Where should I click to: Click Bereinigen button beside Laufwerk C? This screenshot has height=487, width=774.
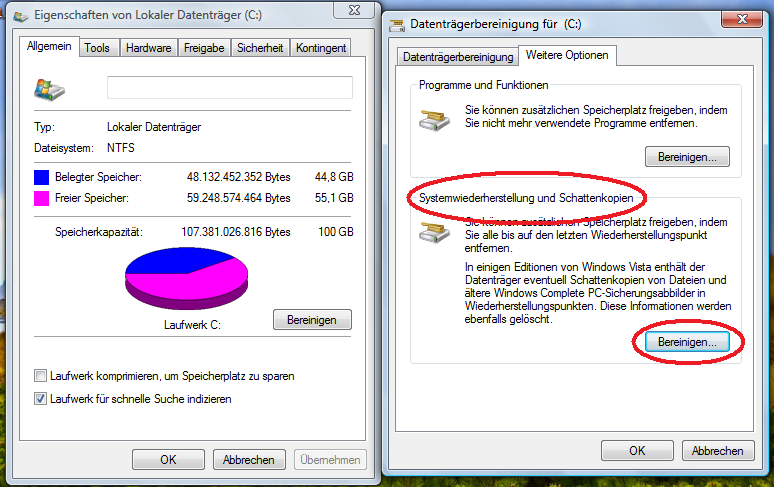[312, 320]
